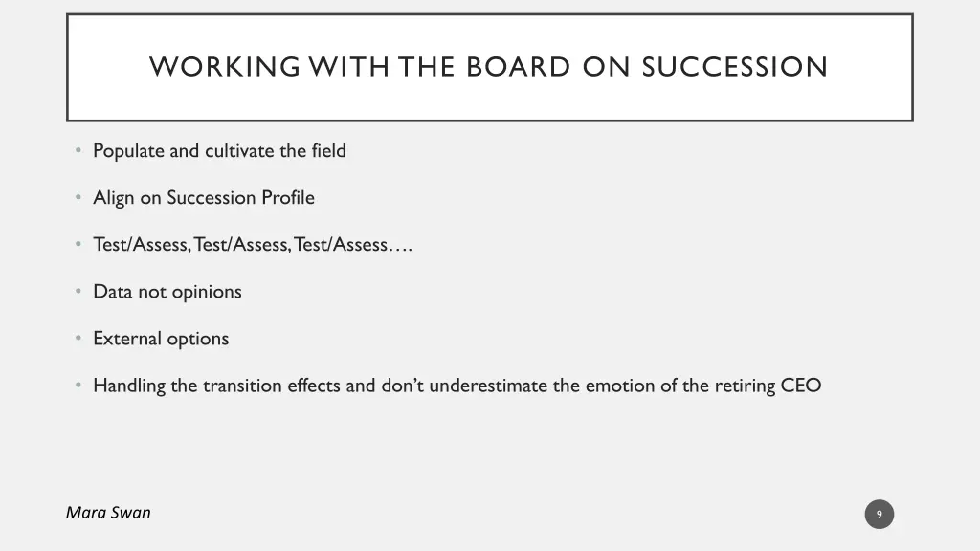This screenshot has width=980, height=551.
Task: Click the bullet dot beside "Test/Assess" line
Action: pyautogui.click(x=78, y=245)
